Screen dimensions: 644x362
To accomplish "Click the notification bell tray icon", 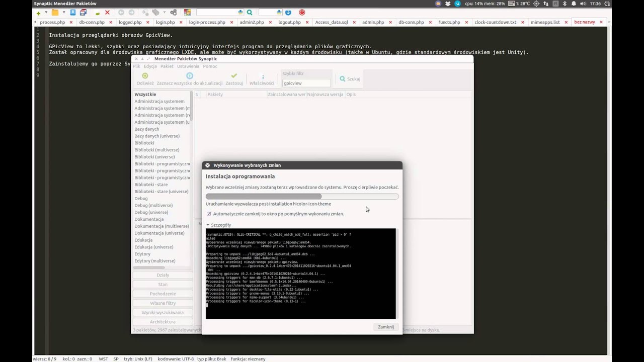I will [574, 4].
